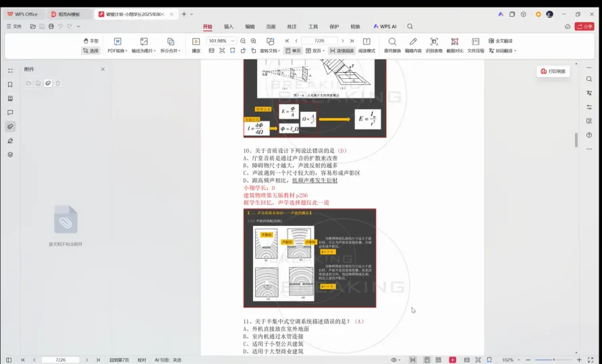602x364 pixels.
Task: Click 全文翻译 full text translation
Action: pyautogui.click(x=501, y=40)
